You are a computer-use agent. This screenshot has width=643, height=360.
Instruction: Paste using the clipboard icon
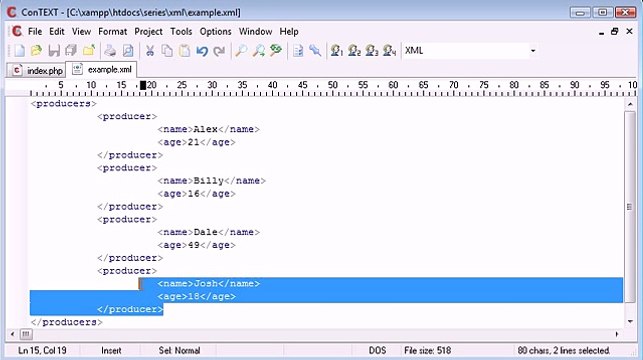click(x=185, y=51)
